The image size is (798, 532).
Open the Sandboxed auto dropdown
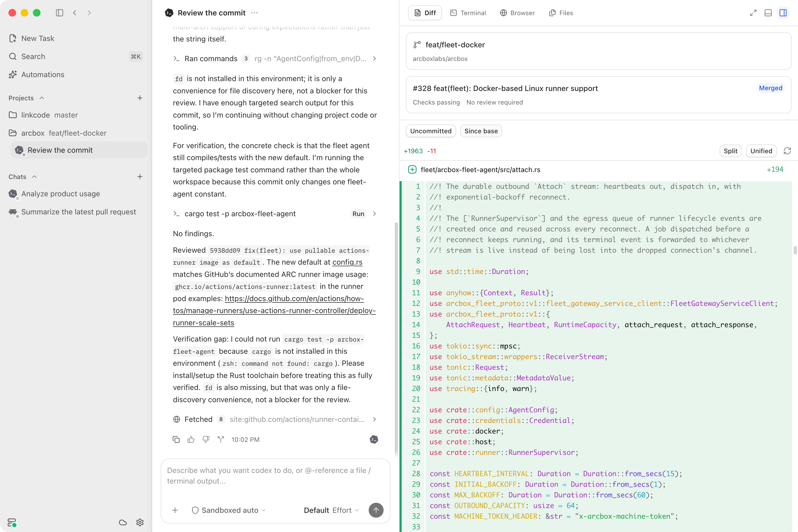(x=229, y=510)
